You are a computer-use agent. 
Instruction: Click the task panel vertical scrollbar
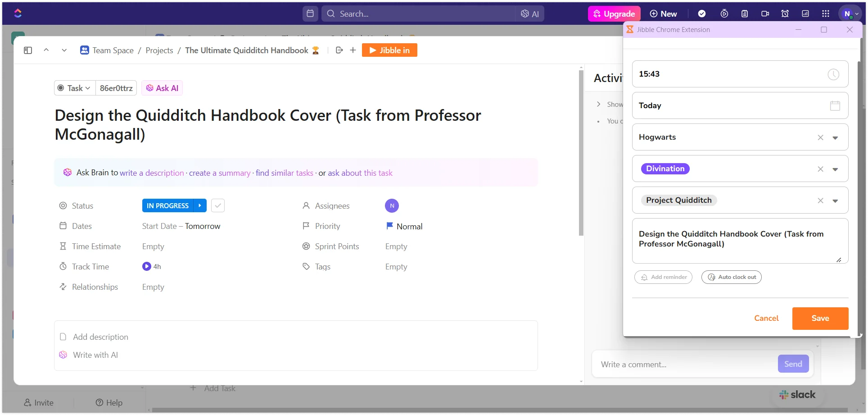(x=581, y=153)
